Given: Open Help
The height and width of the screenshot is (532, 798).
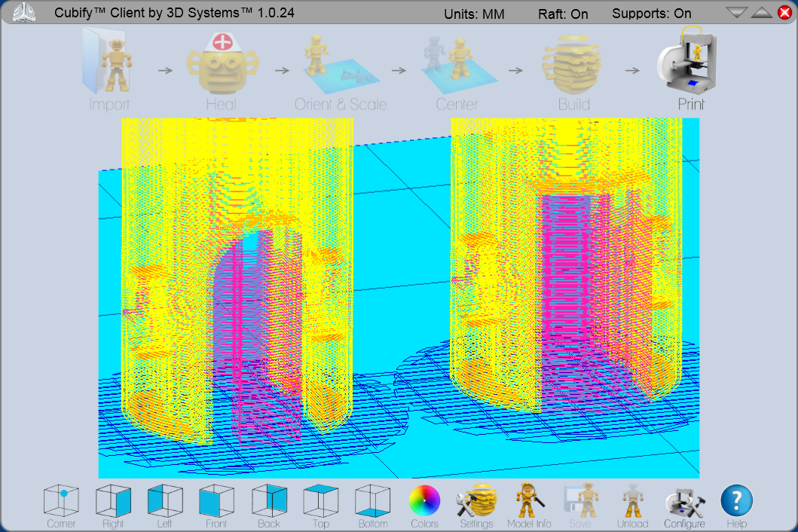Looking at the screenshot, I should pyautogui.click(x=736, y=501).
